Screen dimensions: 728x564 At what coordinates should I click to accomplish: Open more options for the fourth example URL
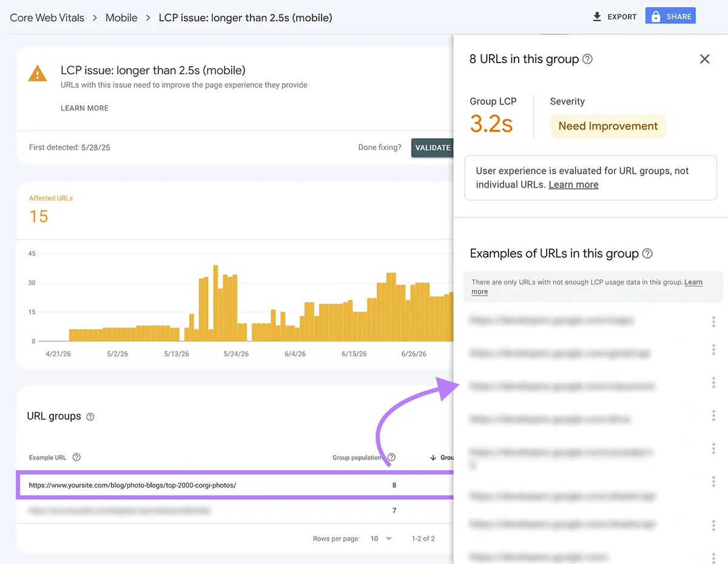713,415
